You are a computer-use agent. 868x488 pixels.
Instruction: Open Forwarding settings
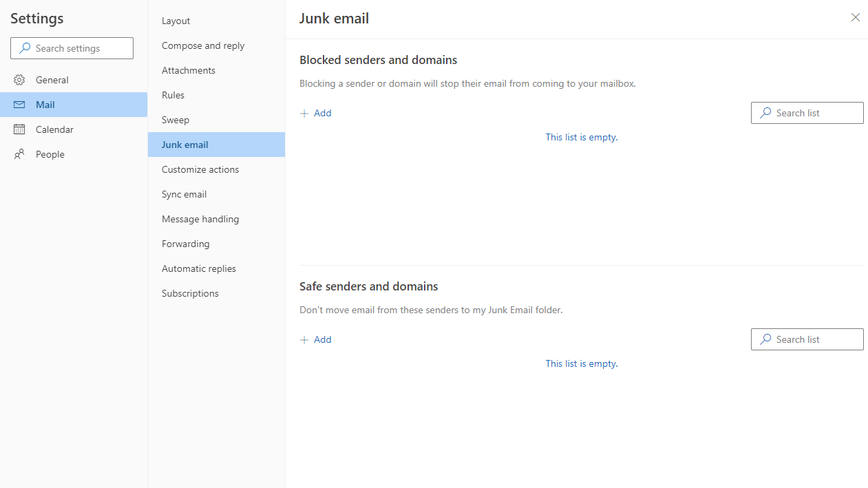coord(216,244)
